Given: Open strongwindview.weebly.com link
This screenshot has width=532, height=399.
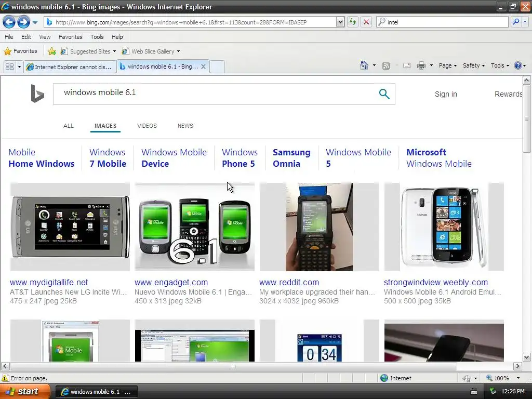Looking at the screenshot, I should click(436, 282).
